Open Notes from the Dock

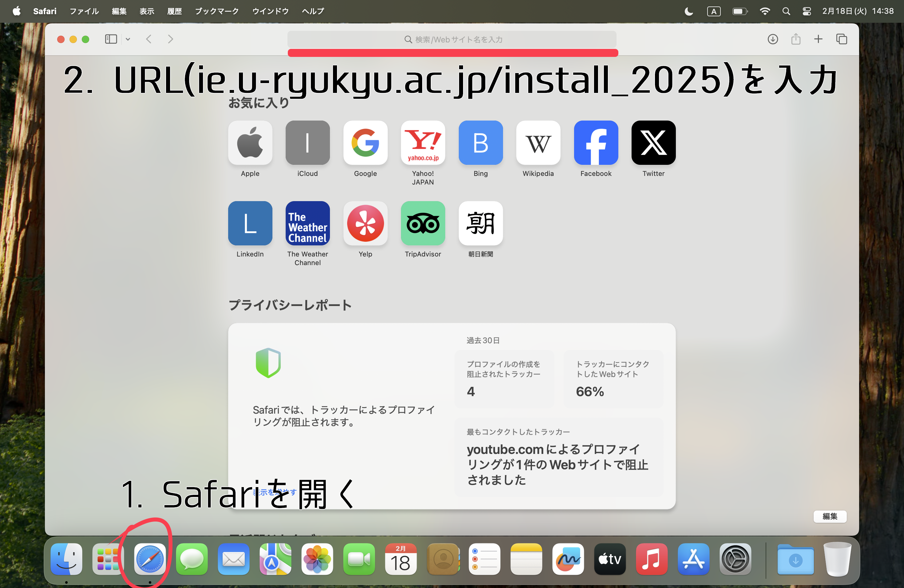click(x=526, y=559)
